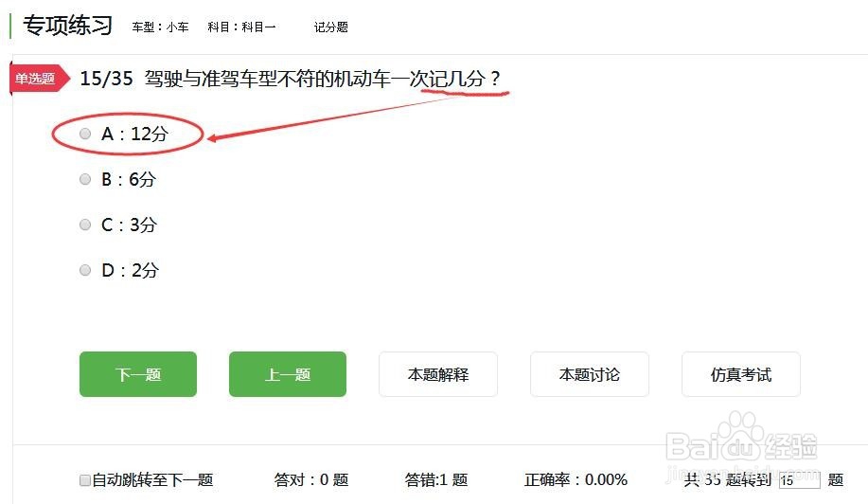Select answer D: 2分 radio button
This screenshot has height=504, width=868.
[x=84, y=270]
